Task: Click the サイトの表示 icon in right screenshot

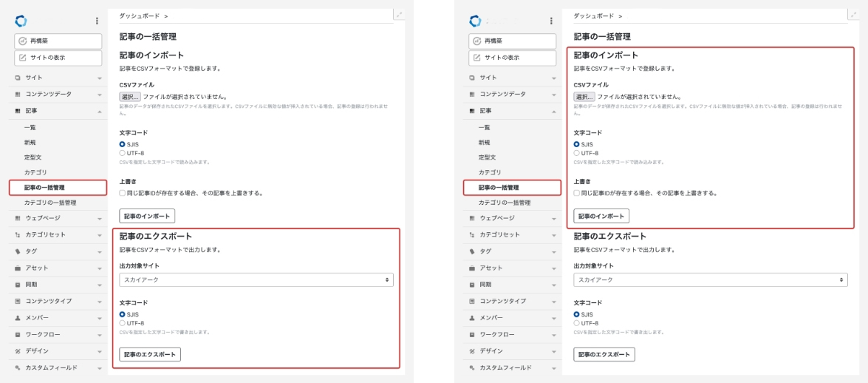Action: [x=476, y=58]
